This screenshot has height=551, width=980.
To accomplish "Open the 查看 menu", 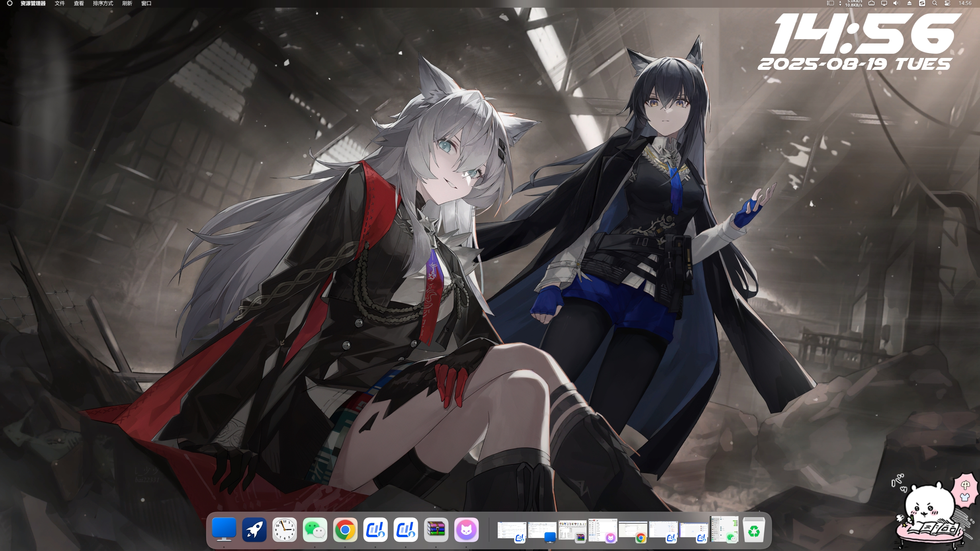I will (x=79, y=3).
